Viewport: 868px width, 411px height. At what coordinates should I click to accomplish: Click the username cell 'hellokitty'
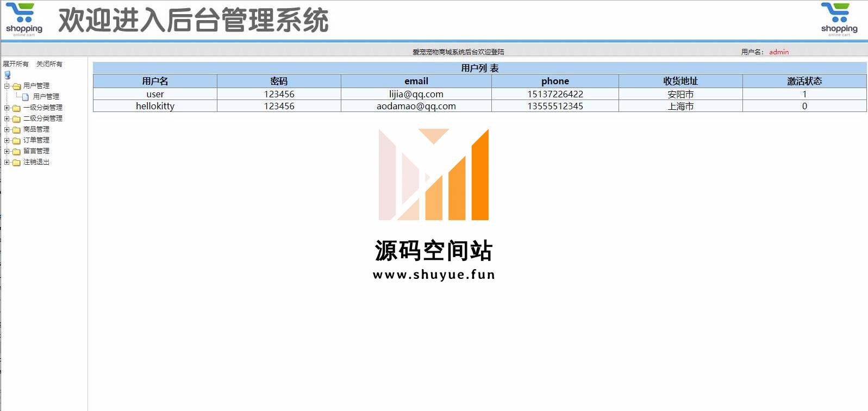coord(155,106)
